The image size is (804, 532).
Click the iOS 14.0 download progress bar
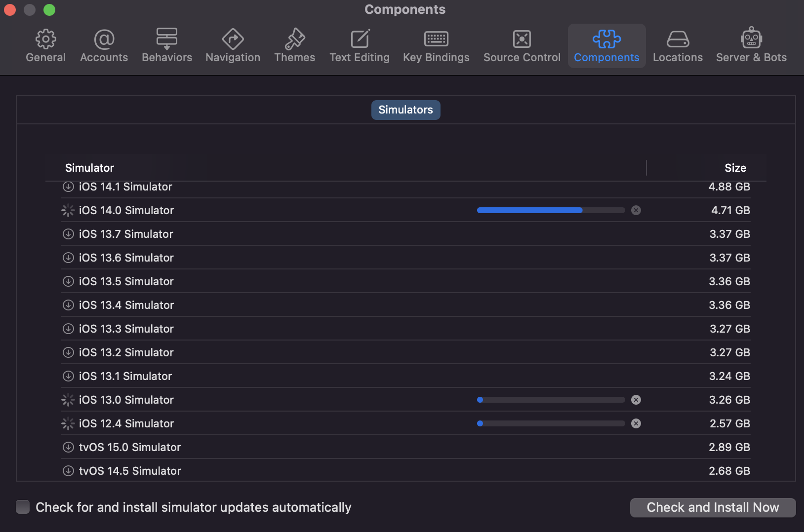pyautogui.click(x=551, y=210)
